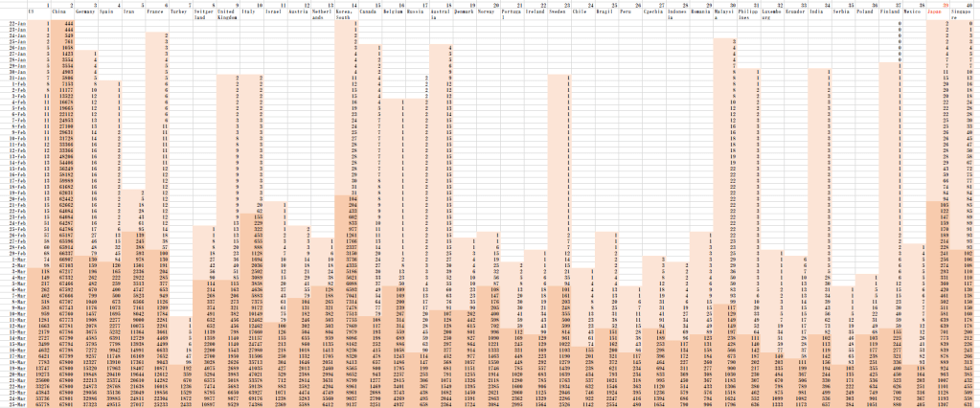The width and height of the screenshot is (980, 408).
Task: Select the Japan header cell in red
Action: pyautogui.click(x=932, y=14)
